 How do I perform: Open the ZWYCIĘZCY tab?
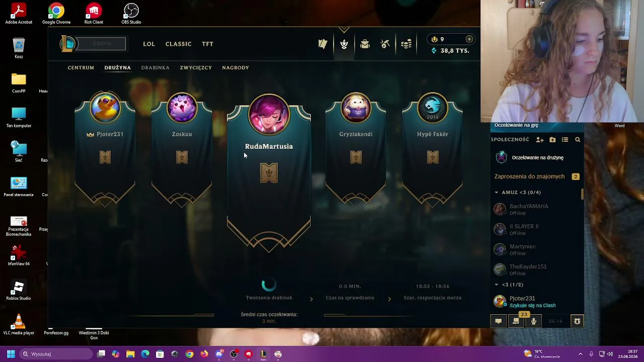click(196, 68)
